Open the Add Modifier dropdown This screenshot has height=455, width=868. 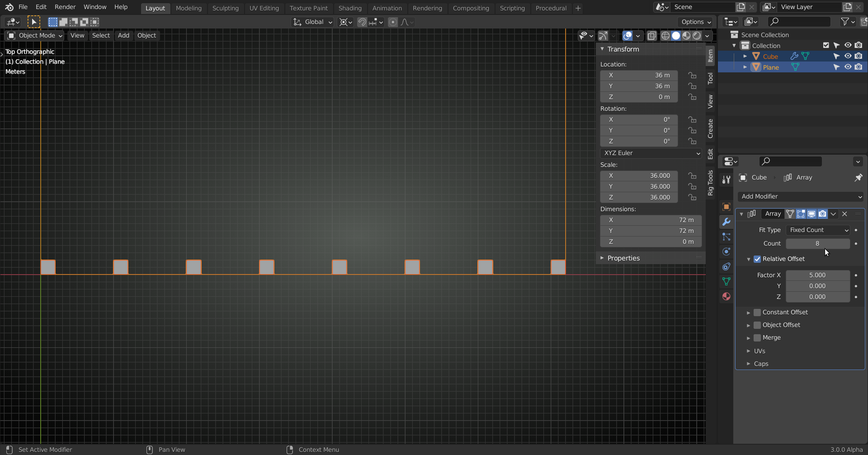[800, 196]
